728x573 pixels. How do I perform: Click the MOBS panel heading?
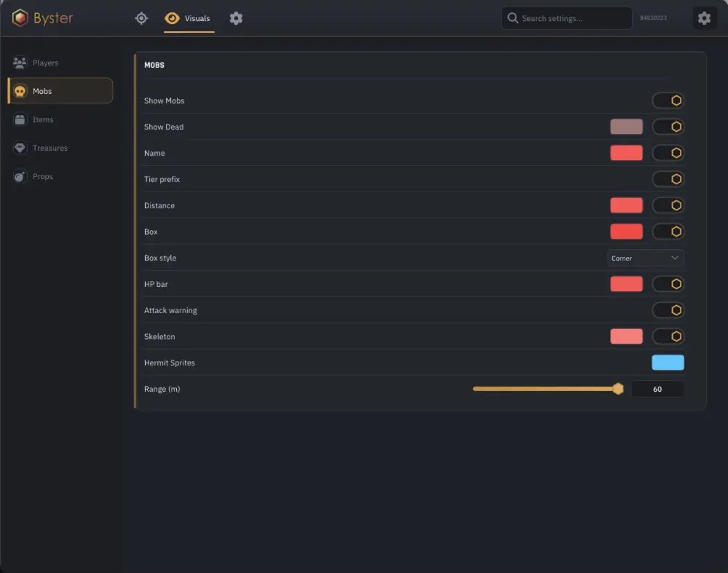pyautogui.click(x=154, y=65)
